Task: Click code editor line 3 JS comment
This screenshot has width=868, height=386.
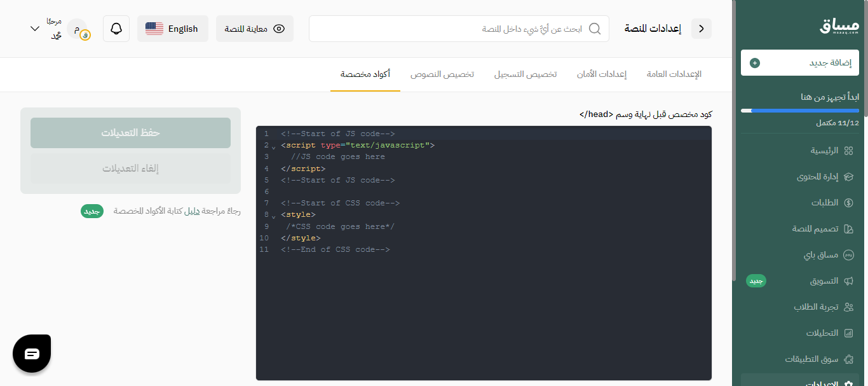Action: point(338,156)
